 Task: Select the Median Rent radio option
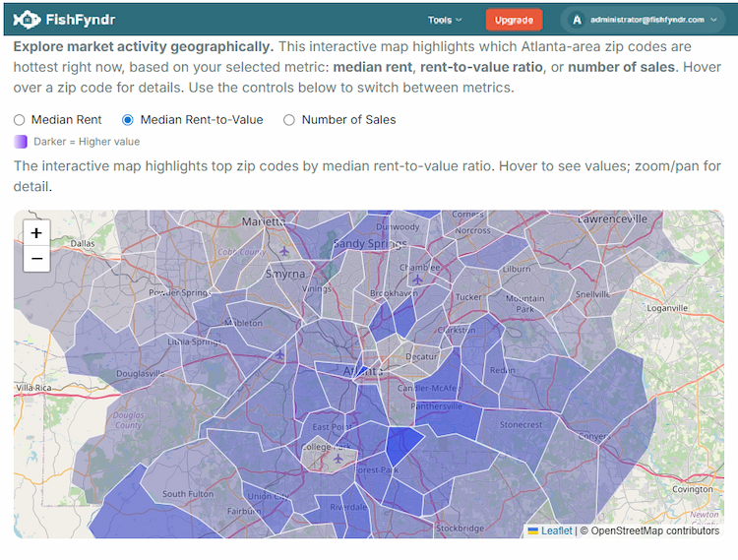(20, 120)
